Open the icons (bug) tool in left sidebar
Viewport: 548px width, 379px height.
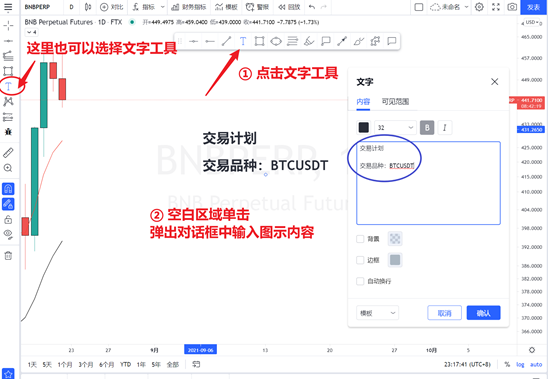point(8,132)
